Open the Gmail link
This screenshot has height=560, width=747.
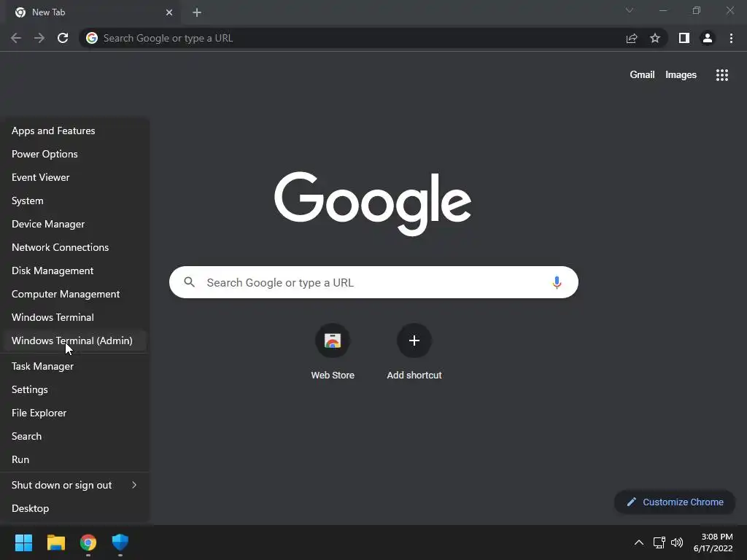[x=642, y=75]
